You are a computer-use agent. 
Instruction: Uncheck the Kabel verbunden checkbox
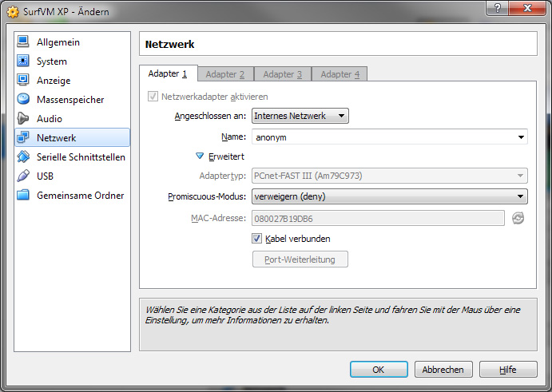click(x=256, y=239)
